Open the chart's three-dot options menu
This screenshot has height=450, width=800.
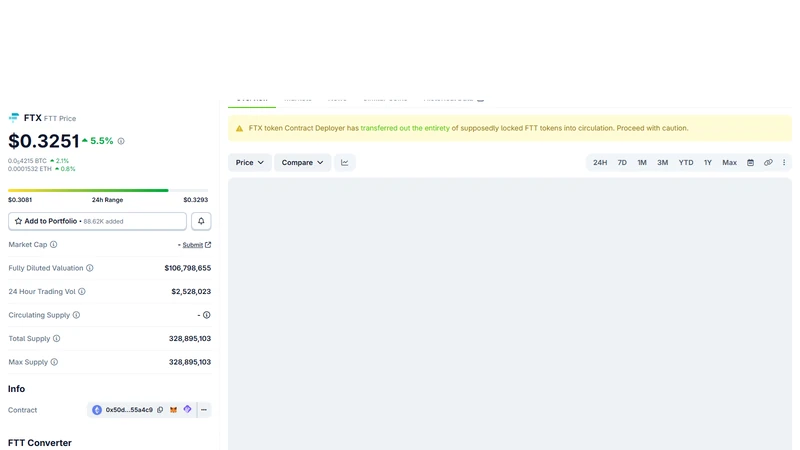(784, 163)
